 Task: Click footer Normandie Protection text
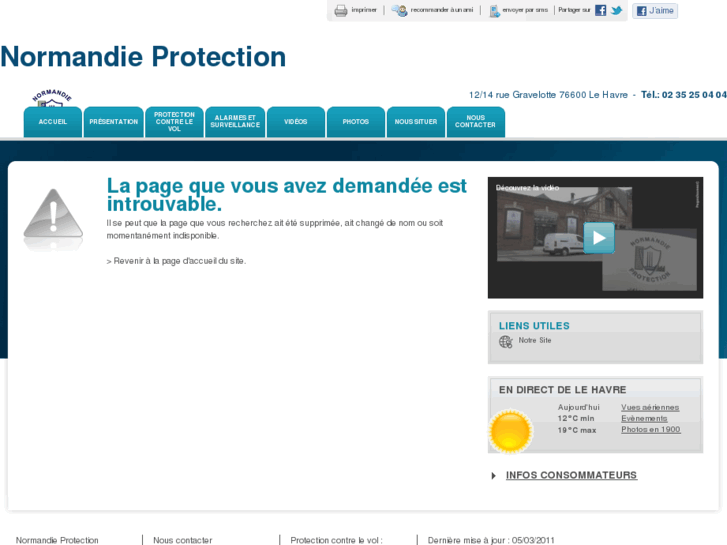point(57,540)
